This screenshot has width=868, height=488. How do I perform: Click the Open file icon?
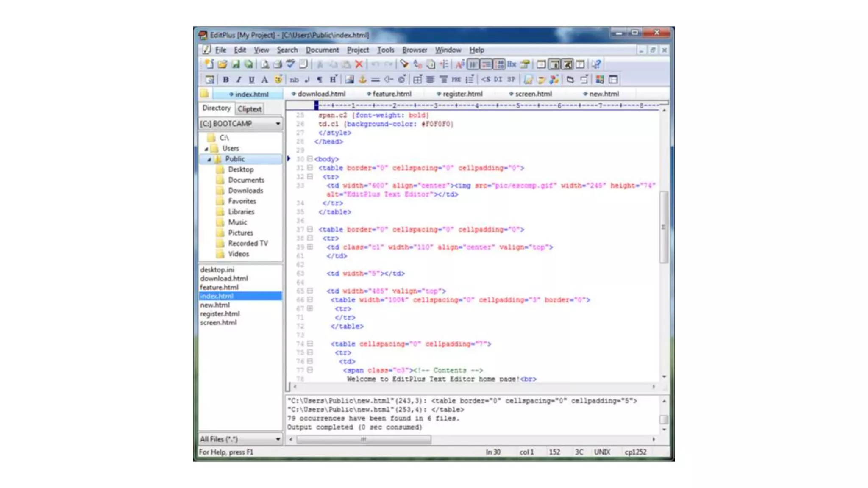coord(222,64)
